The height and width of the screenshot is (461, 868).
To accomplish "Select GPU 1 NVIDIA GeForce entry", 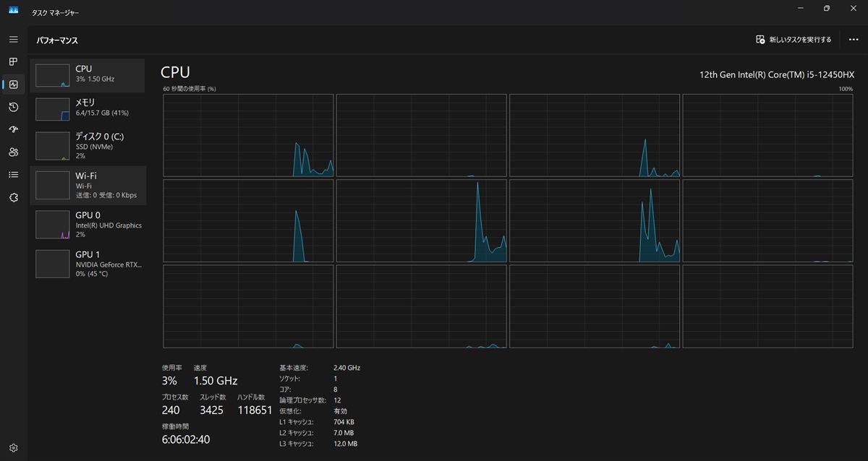I will 88,264.
